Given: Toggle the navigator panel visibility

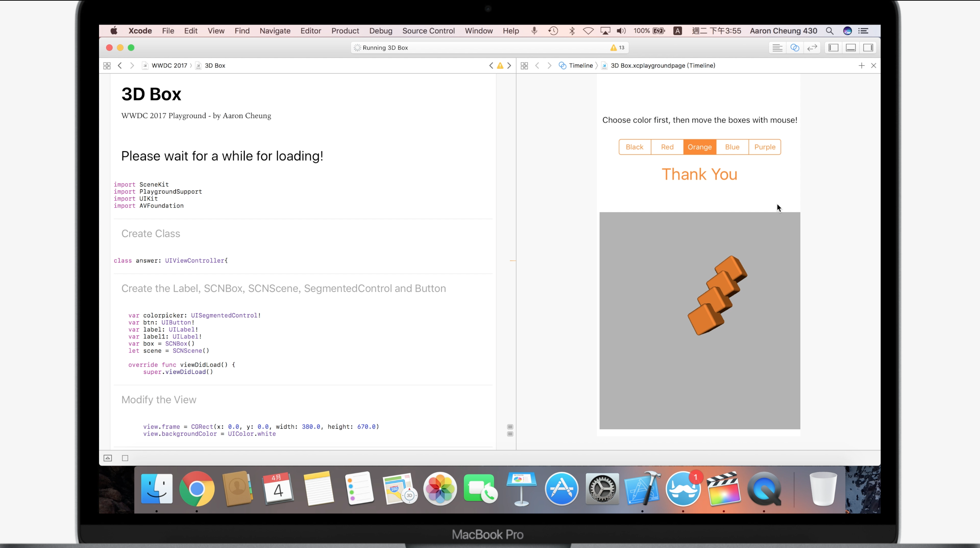Looking at the screenshot, I should point(833,48).
